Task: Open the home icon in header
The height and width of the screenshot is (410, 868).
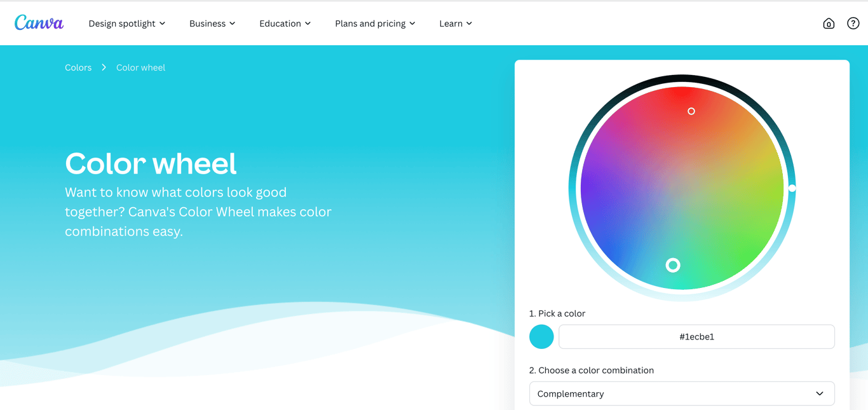Action: (x=829, y=24)
